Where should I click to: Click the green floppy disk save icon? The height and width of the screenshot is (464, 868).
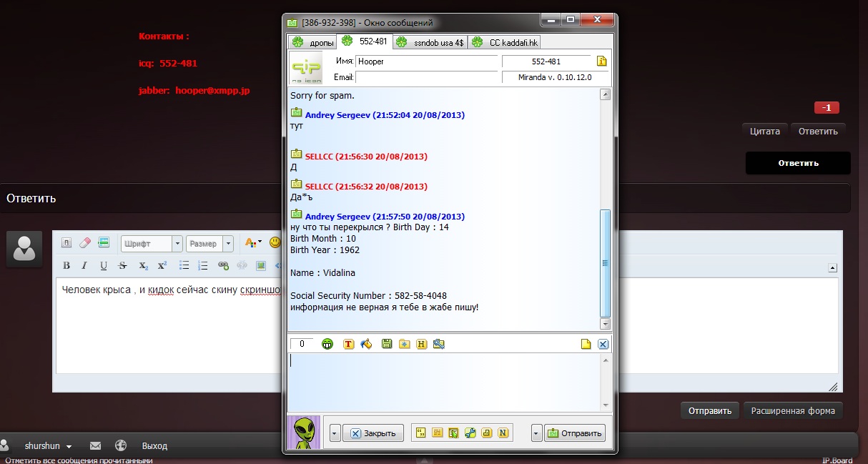point(386,344)
